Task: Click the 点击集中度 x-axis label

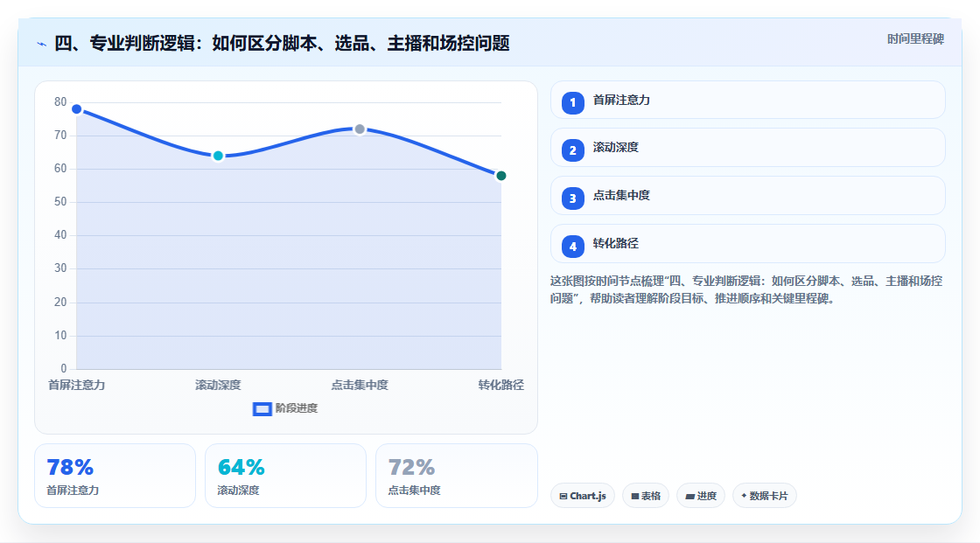Action: point(360,385)
